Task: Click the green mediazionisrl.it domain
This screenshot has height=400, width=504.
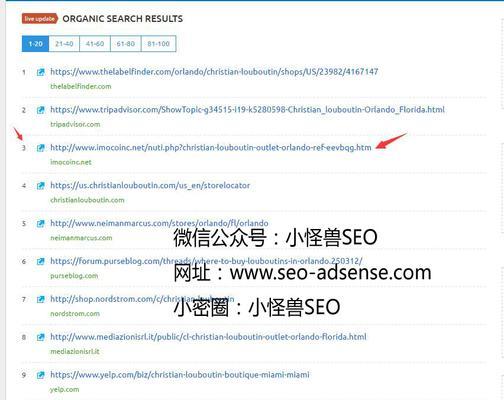Action: [x=75, y=352]
